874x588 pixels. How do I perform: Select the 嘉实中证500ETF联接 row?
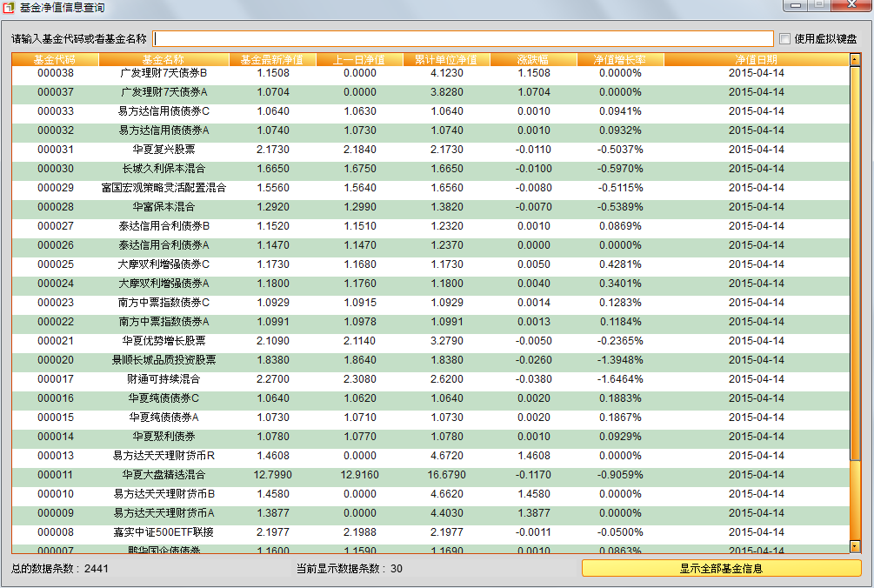pyautogui.click(x=163, y=532)
